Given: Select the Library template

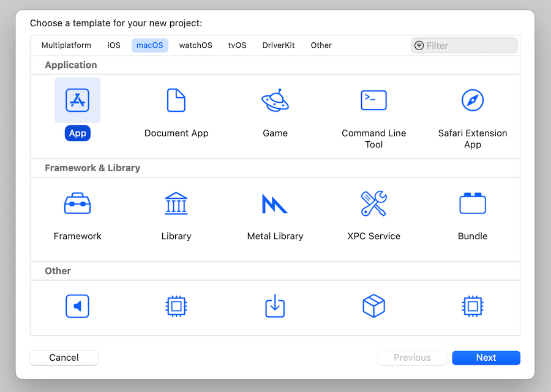Looking at the screenshot, I should click(x=176, y=204).
